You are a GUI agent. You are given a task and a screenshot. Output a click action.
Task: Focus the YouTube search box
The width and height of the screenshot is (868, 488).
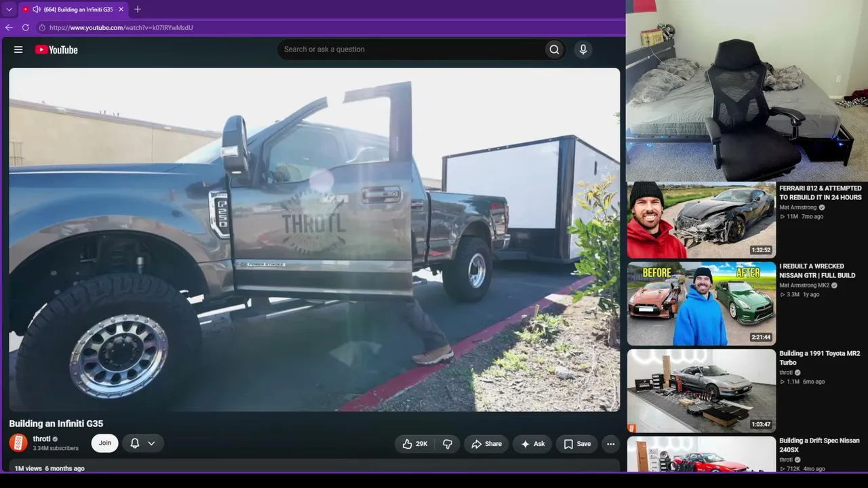(x=410, y=49)
